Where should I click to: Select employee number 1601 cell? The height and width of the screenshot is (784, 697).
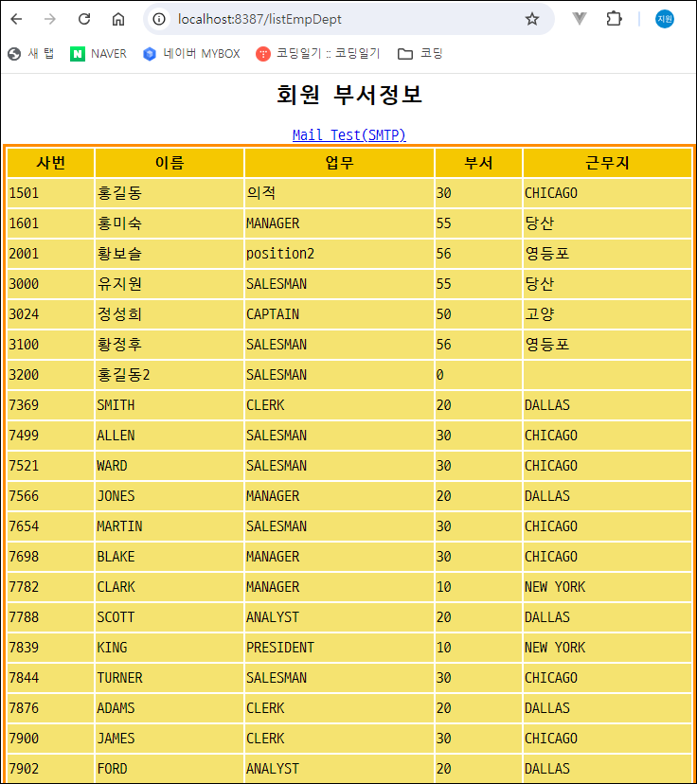coord(50,223)
